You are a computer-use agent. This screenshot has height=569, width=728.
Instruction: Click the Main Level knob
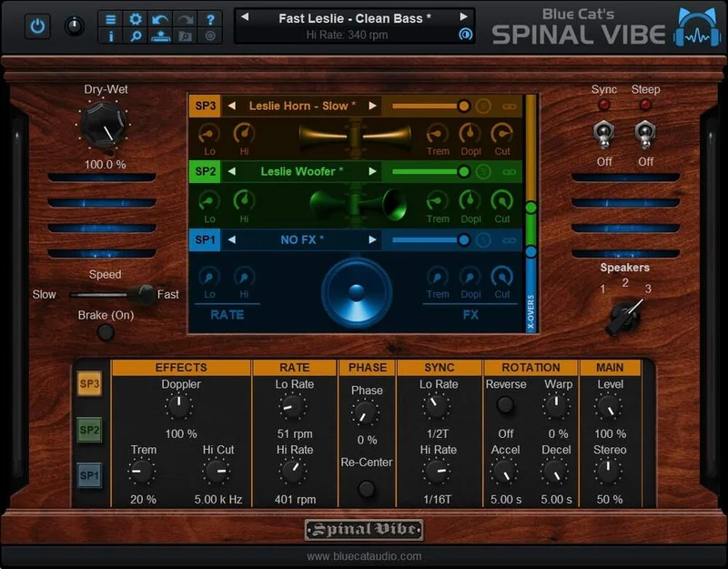(x=608, y=406)
